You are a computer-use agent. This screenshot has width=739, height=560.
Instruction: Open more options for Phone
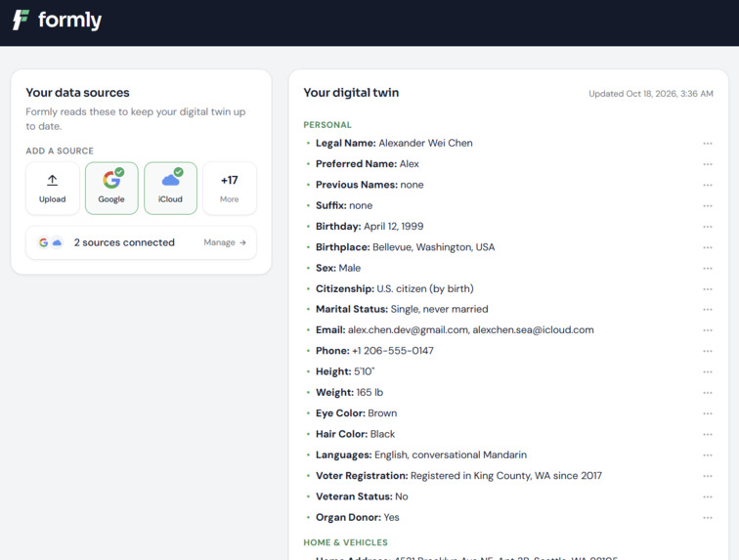point(708,351)
